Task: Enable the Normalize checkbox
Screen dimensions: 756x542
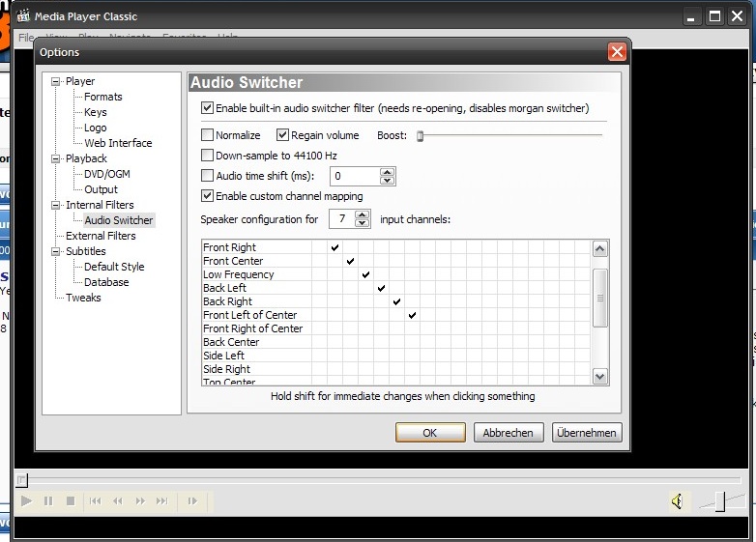Action: (x=207, y=135)
